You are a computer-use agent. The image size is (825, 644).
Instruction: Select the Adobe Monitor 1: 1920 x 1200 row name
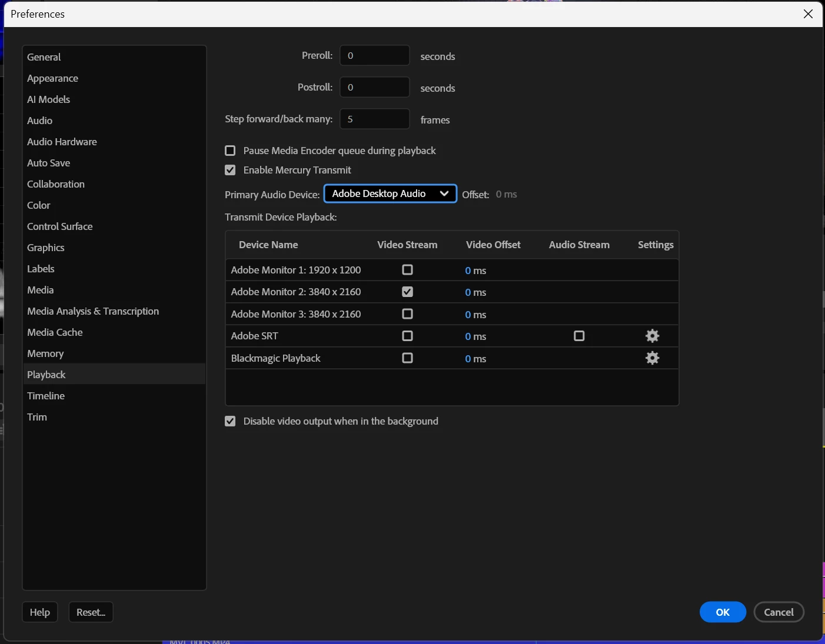(296, 270)
